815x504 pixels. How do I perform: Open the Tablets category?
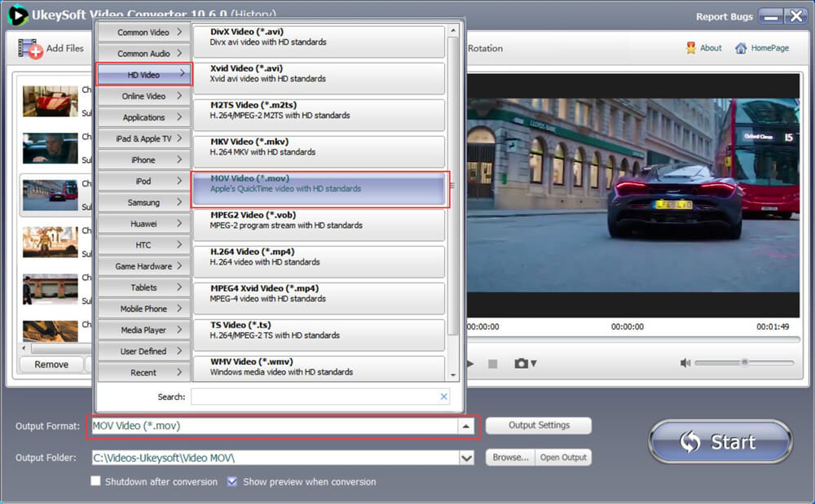[144, 287]
